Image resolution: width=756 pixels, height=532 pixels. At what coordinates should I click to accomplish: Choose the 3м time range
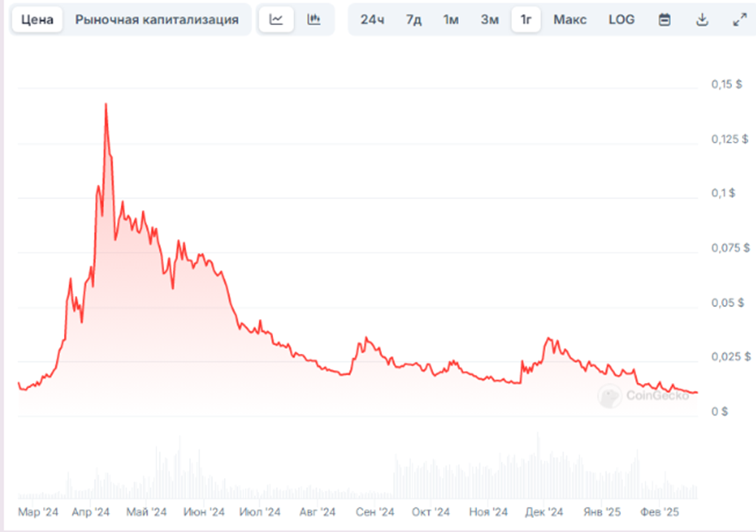coord(490,19)
